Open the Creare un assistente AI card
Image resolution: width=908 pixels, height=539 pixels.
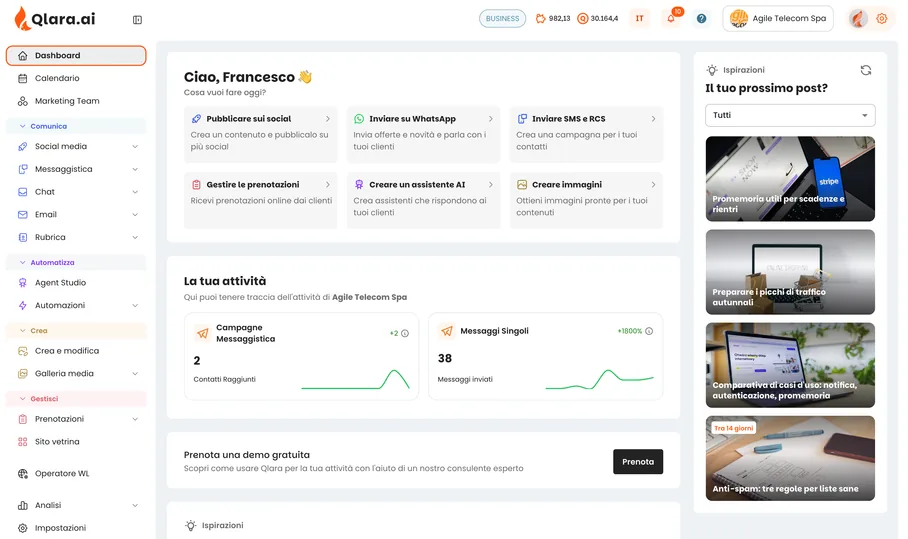[423, 200]
